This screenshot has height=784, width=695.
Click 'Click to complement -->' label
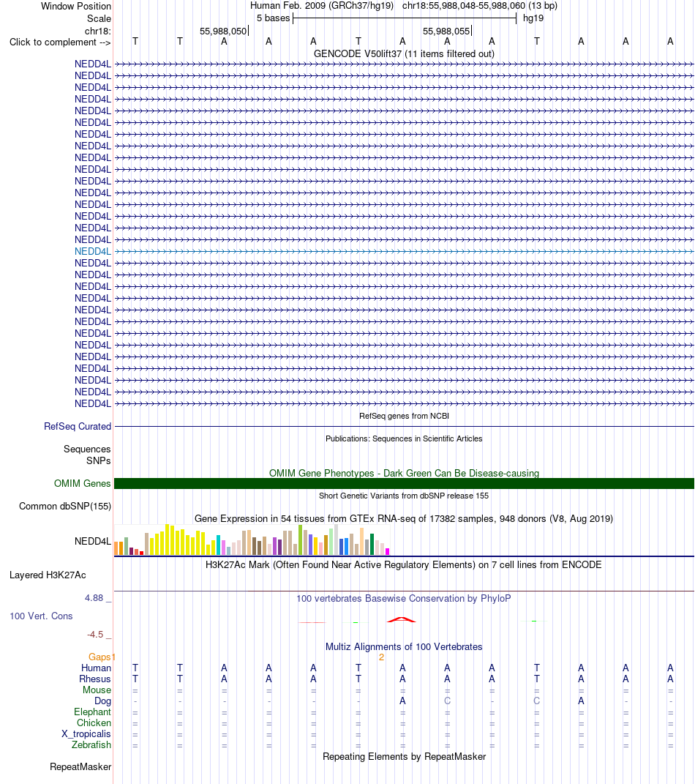pyautogui.click(x=60, y=42)
